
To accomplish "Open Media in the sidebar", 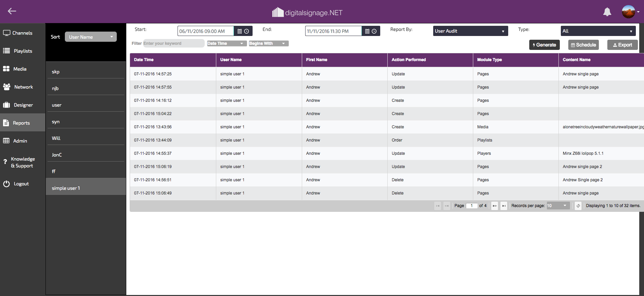I will tap(22, 69).
